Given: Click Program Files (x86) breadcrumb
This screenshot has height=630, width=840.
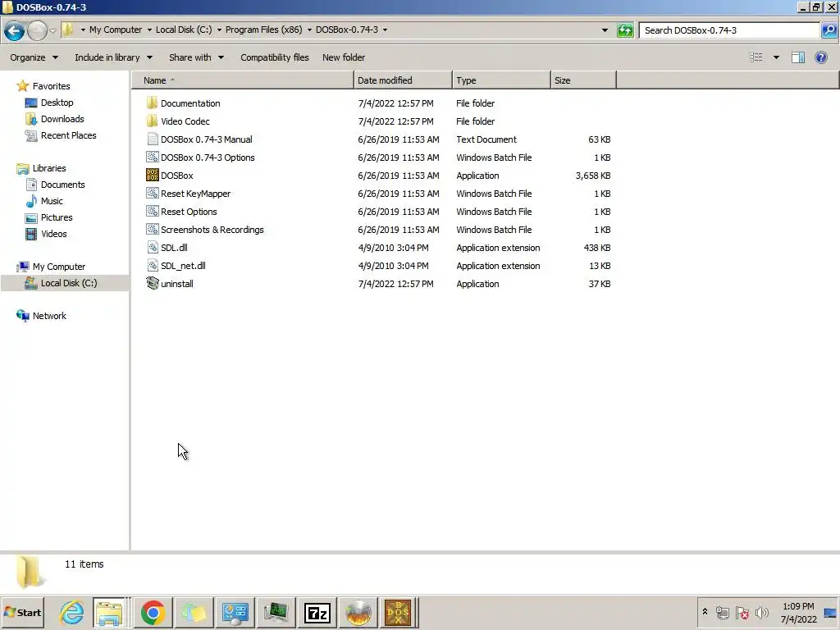Looking at the screenshot, I should [x=263, y=30].
